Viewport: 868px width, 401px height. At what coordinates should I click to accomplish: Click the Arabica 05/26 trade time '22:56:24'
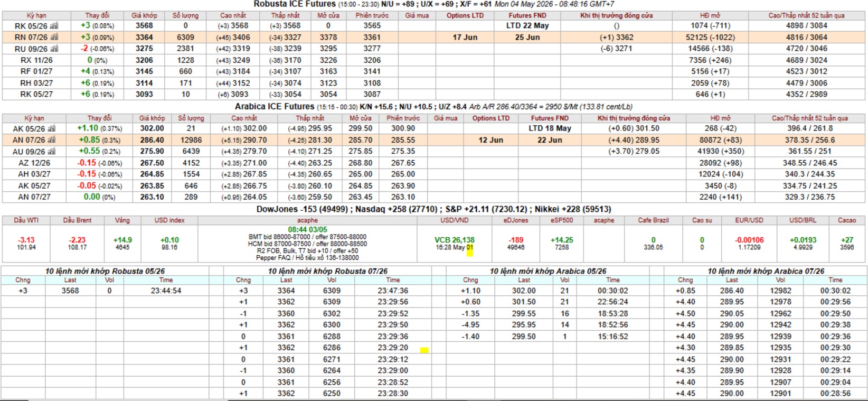coord(613,302)
